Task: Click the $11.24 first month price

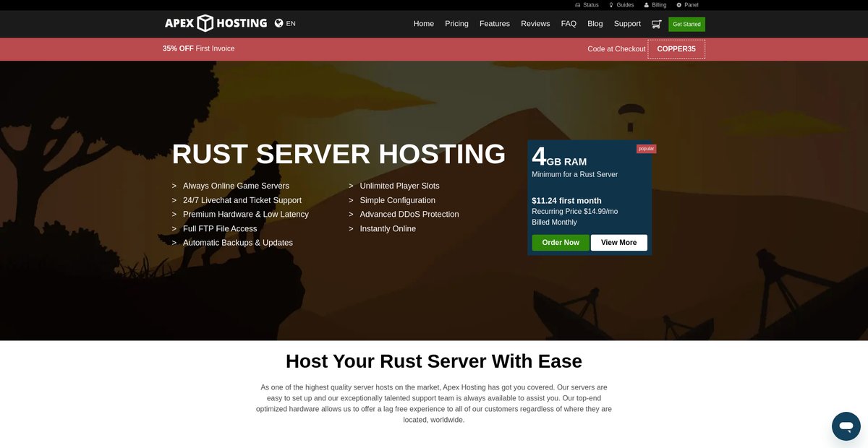Action: [566, 201]
